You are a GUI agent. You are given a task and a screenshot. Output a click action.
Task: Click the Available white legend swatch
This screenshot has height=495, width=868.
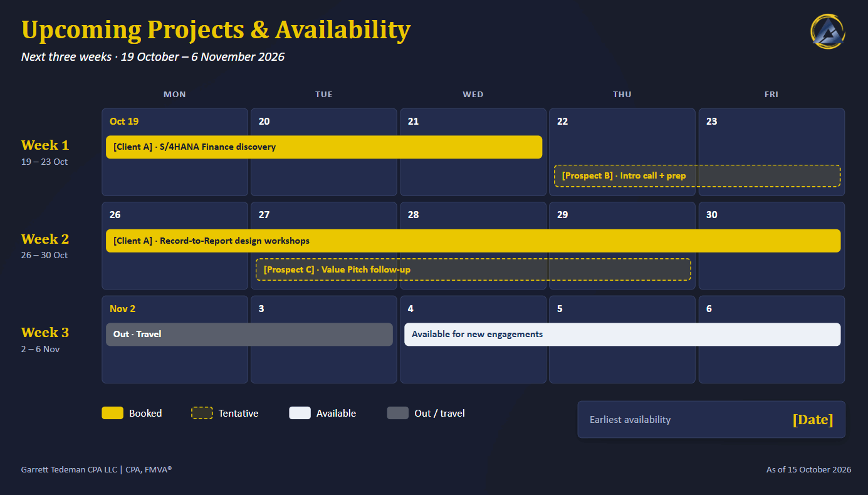[300, 413]
